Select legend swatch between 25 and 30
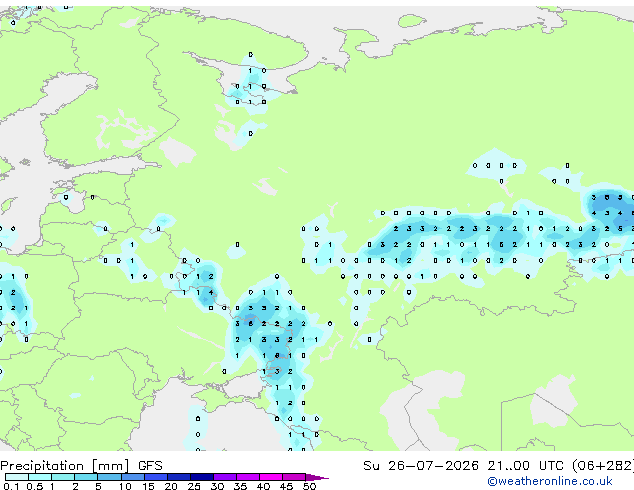This screenshot has width=634, height=490. point(202,477)
